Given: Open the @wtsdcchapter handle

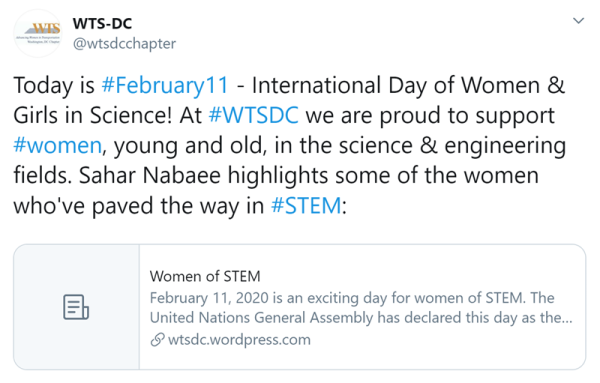Looking at the screenshot, I should (124, 44).
